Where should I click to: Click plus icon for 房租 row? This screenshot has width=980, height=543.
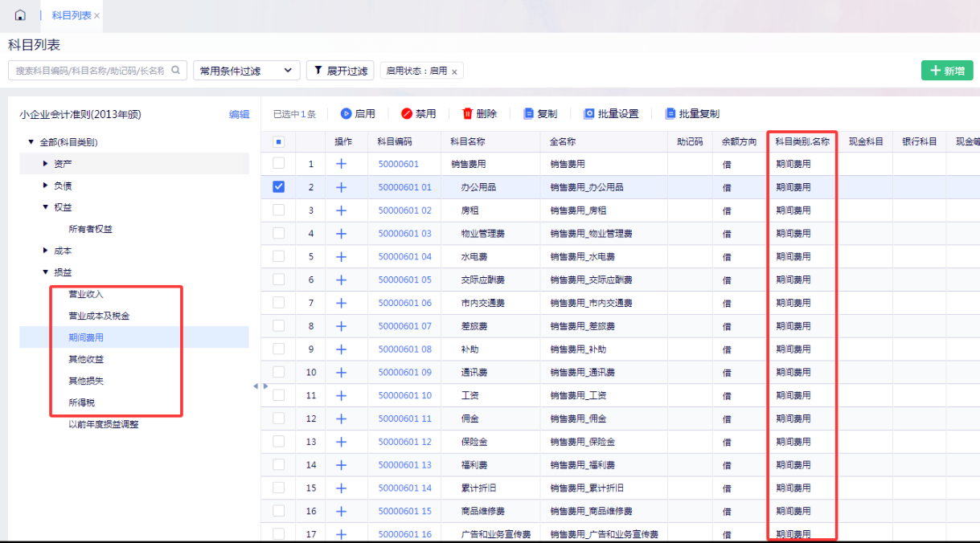(x=341, y=210)
